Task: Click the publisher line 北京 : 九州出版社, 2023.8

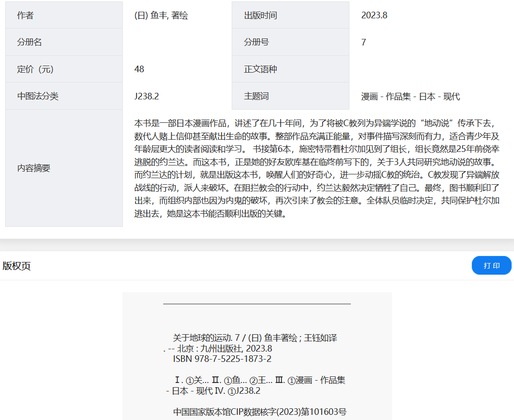Action: [218, 348]
